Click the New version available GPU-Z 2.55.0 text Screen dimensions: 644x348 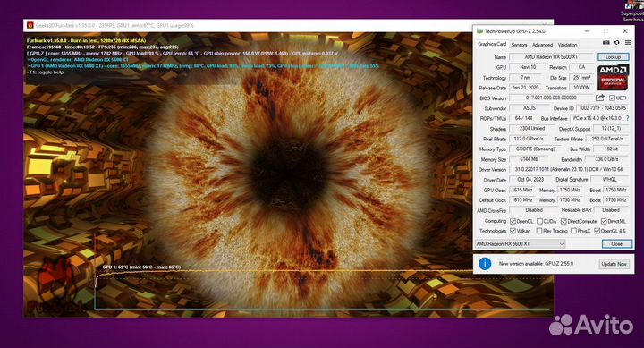coord(536,264)
